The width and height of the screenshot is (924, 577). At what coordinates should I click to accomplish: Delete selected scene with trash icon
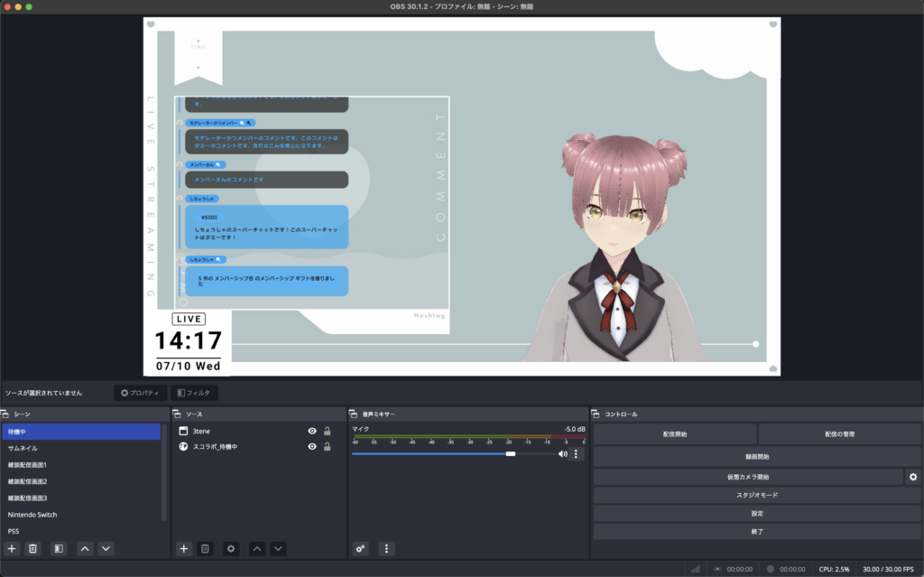tap(33, 548)
